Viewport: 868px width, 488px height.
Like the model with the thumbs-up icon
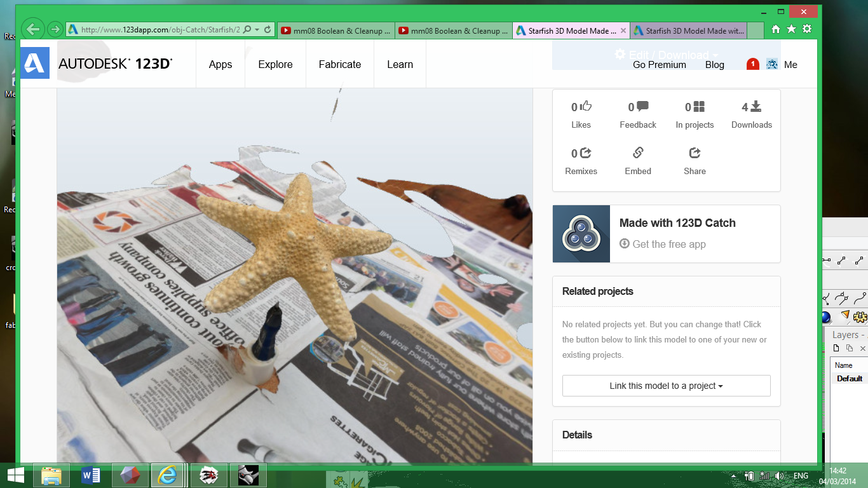click(586, 106)
